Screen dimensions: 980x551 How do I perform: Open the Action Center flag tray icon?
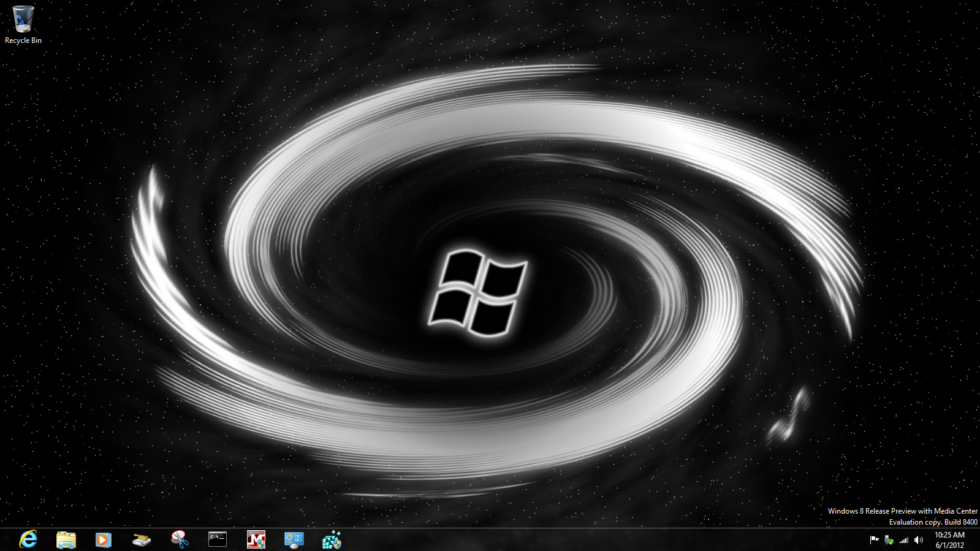pos(875,540)
